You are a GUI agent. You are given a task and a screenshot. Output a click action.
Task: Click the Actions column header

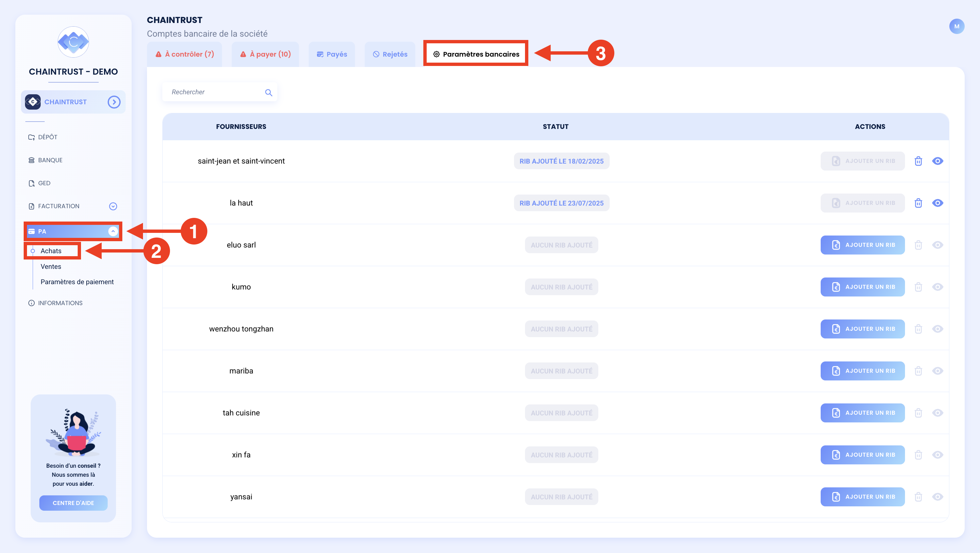coord(870,127)
